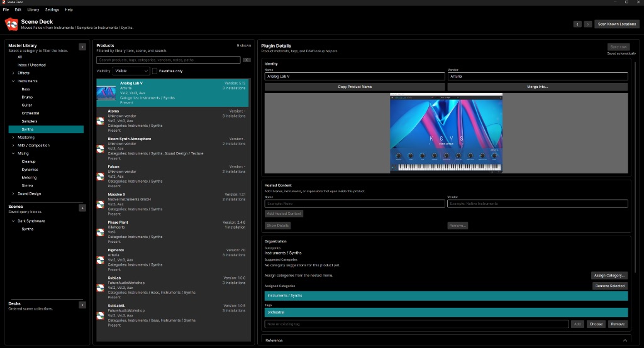Collapse the Reference section chevron
Screen dimensions: 644x348
[625, 340]
